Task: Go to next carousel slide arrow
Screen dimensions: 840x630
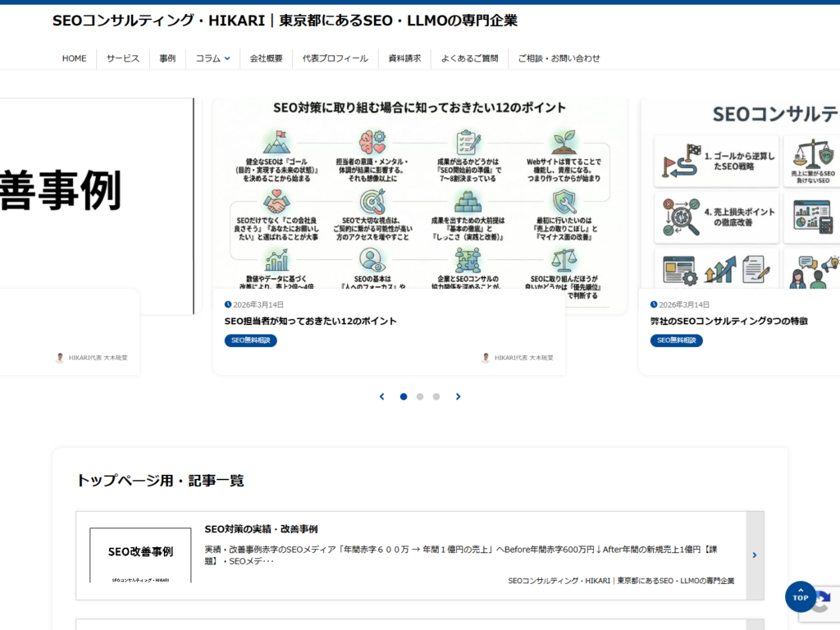Action: click(459, 397)
